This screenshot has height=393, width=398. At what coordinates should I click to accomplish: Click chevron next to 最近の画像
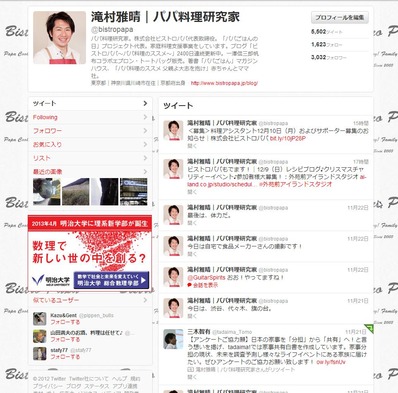[x=145, y=172]
